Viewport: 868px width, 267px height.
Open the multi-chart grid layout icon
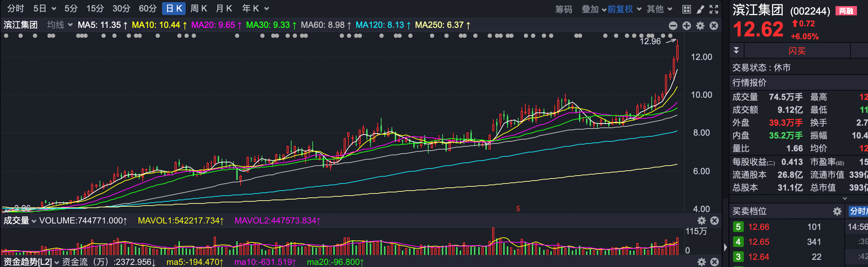coord(686,9)
